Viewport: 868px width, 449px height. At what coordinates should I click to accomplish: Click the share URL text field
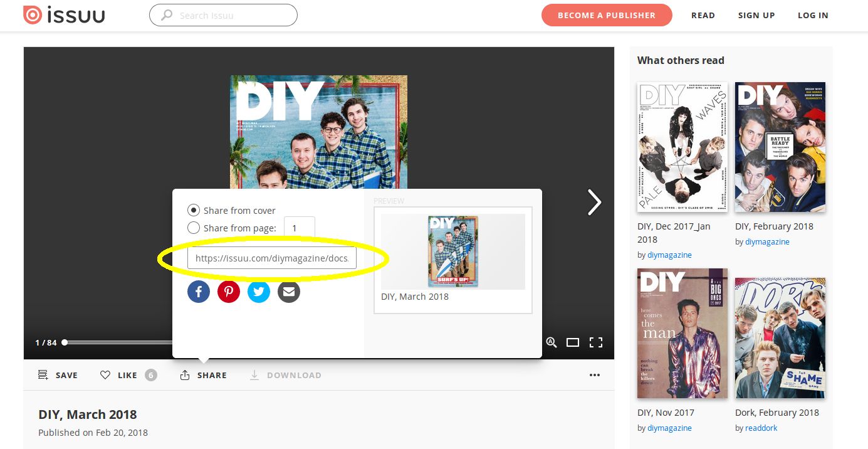coord(272,258)
